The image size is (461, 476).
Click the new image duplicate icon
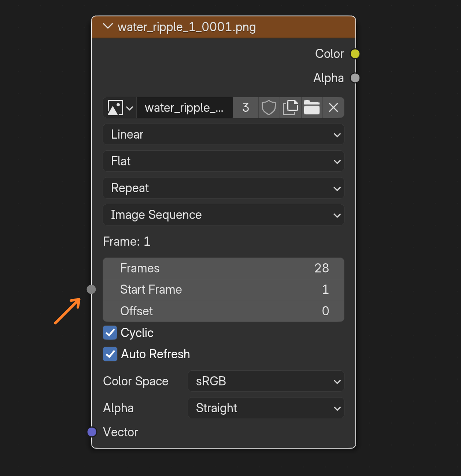point(291,108)
